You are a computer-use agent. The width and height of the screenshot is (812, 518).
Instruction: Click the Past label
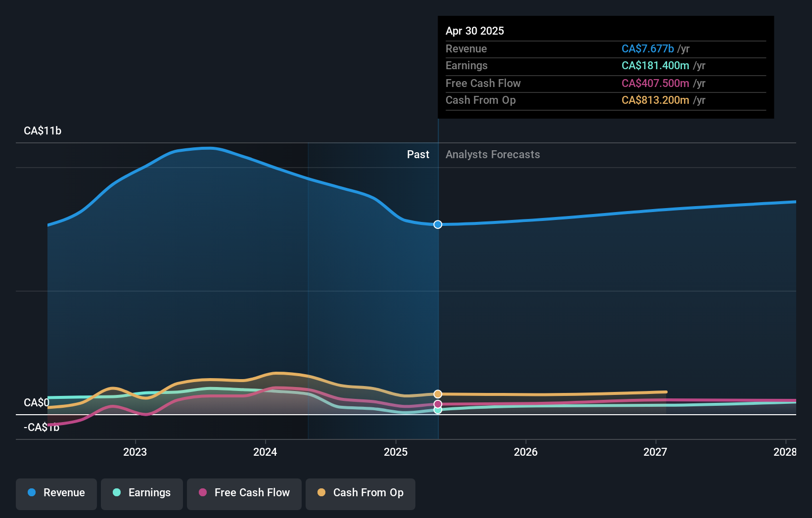click(x=418, y=155)
